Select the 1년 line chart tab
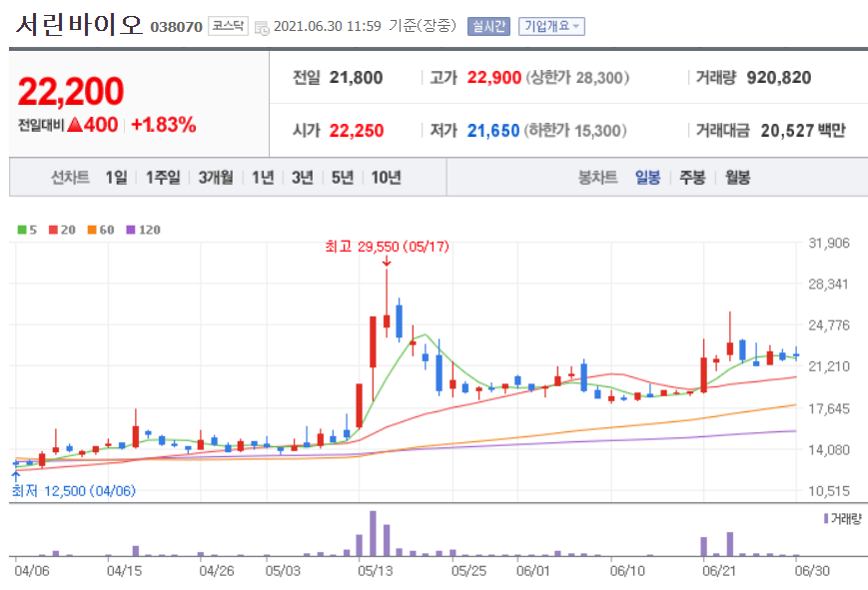The width and height of the screenshot is (868, 590). click(x=263, y=177)
